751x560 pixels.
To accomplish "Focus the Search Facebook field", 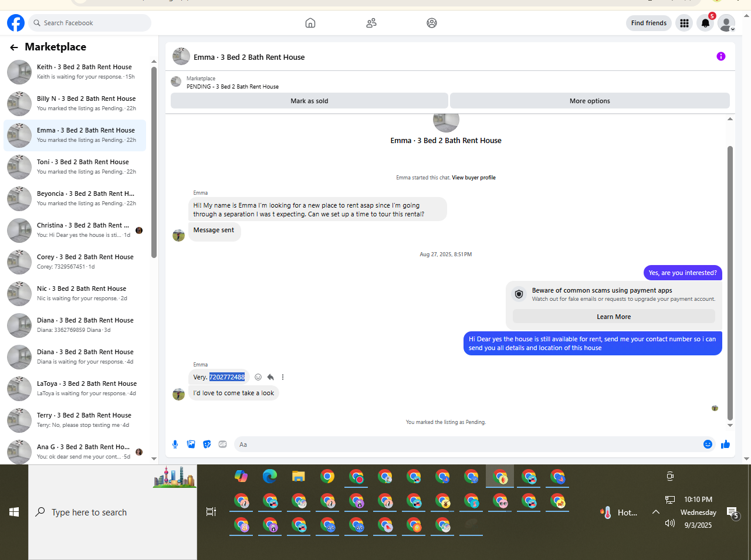I will [90, 23].
